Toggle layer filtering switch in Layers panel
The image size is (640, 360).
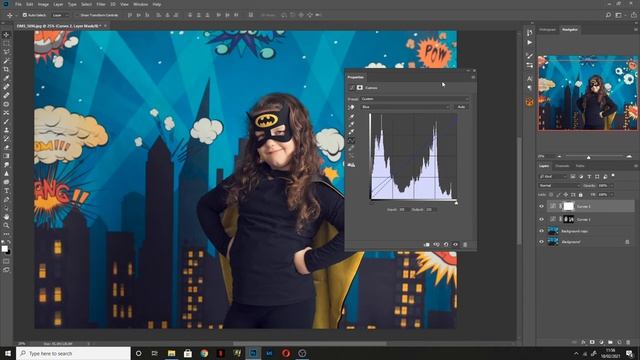pos(613,176)
